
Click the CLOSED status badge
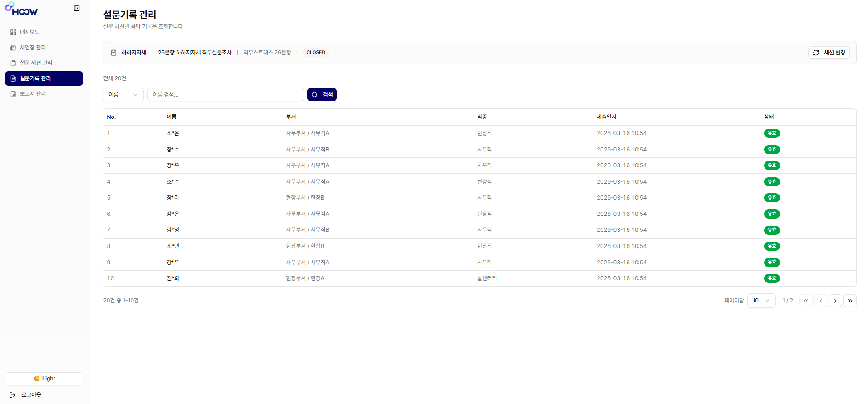coord(316,53)
